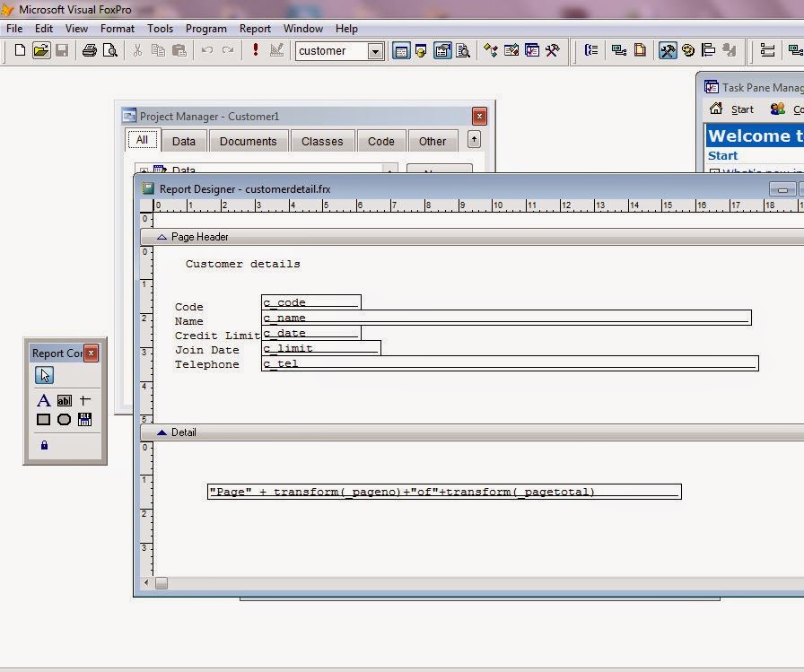
Task: Open the Class Browser icon
Action: click(x=491, y=50)
